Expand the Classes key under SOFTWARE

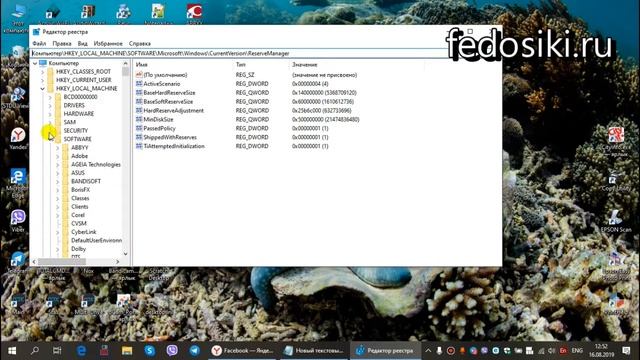pyautogui.click(x=58, y=198)
